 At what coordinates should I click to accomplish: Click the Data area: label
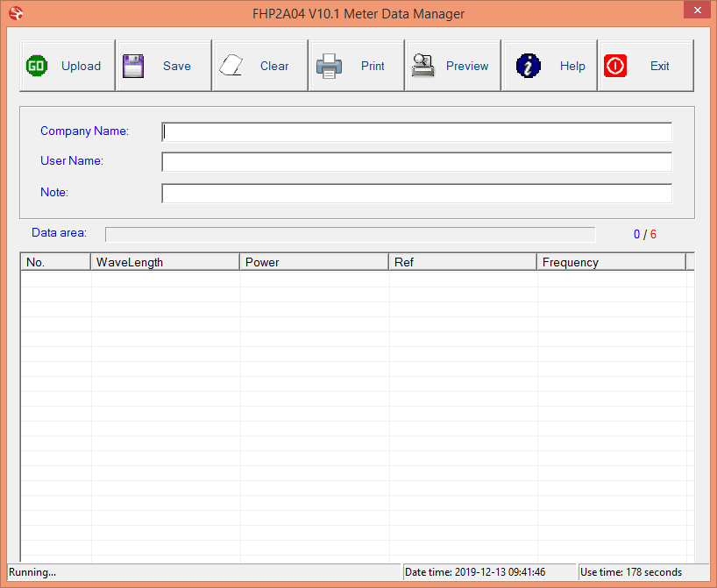point(59,233)
